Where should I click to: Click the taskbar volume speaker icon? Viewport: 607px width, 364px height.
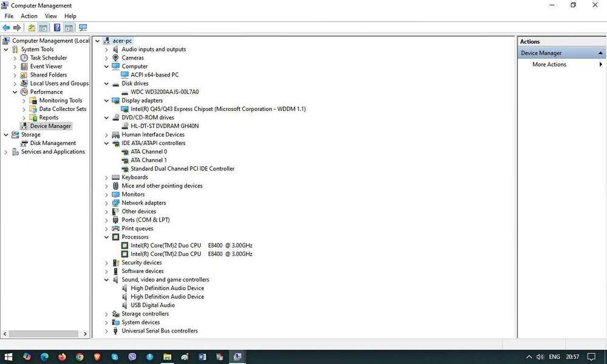(540, 357)
